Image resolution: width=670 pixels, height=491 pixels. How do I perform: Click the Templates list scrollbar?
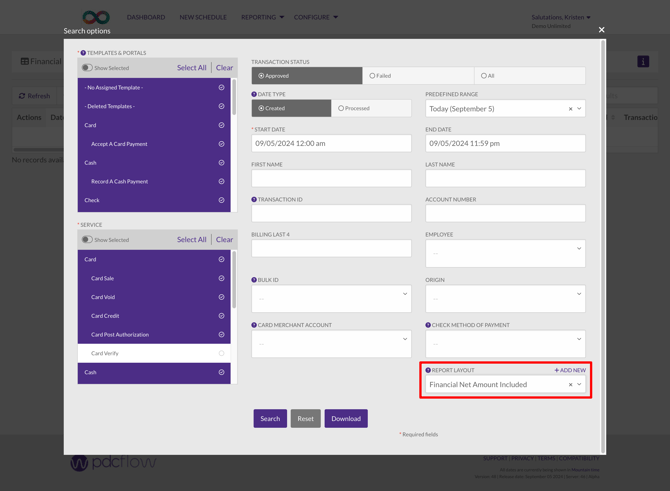click(234, 97)
